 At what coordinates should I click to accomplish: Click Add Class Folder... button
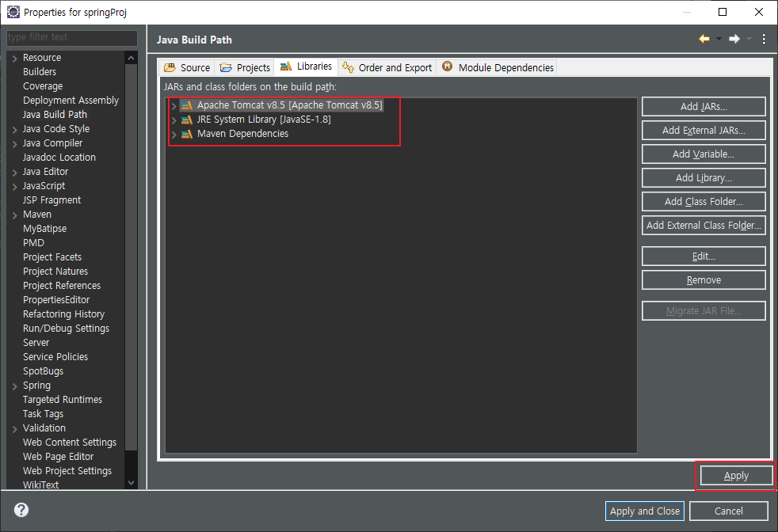[704, 202]
